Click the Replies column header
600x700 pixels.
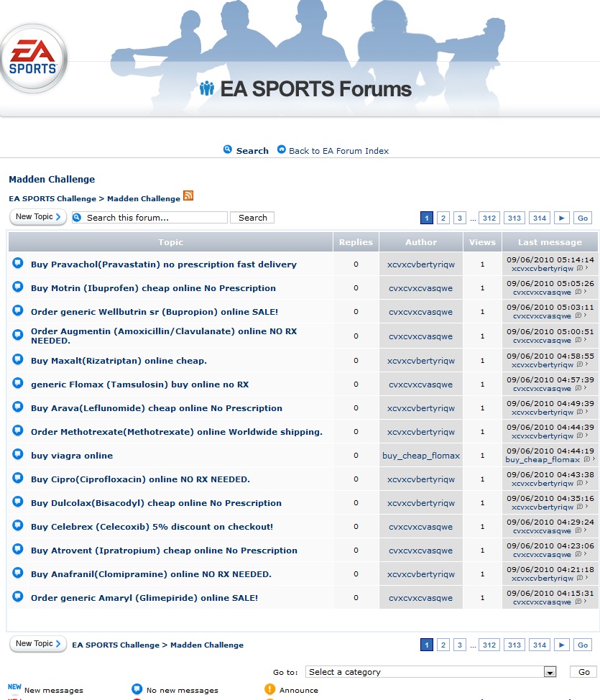356,242
